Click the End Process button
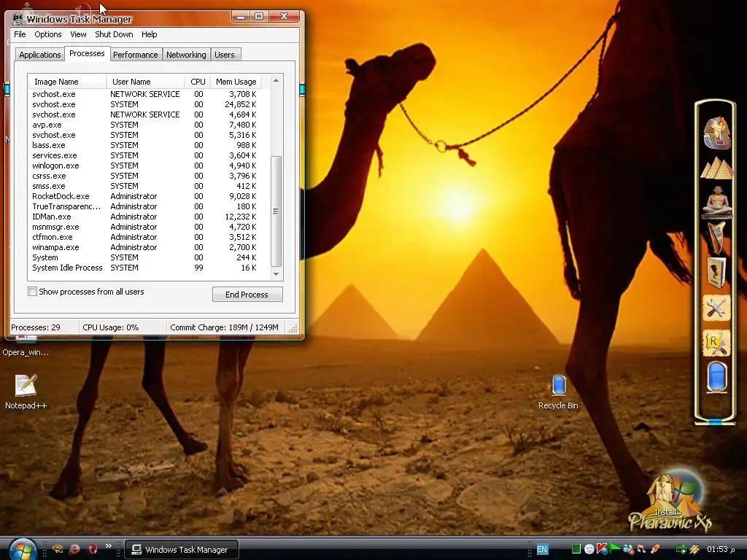Viewport: 747px width, 560px height. point(247,295)
